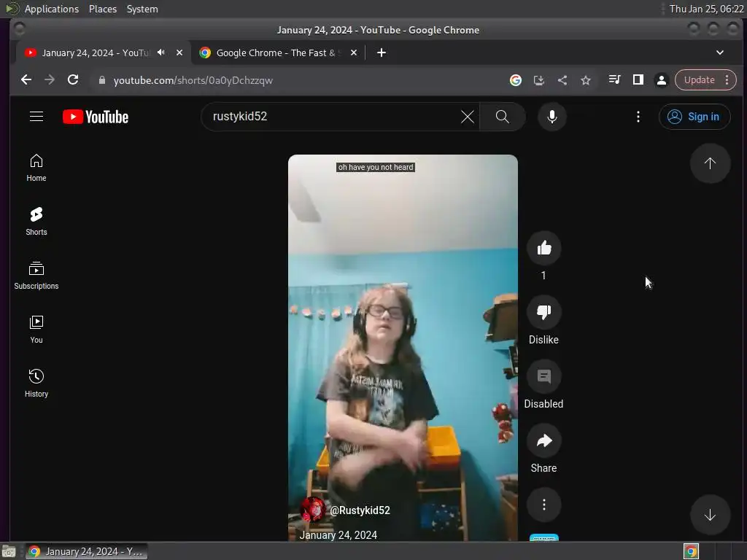This screenshot has height=560, width=747.
Task: Open the Rustykid52 channel avatar
Action: click(x=312, y=510)
